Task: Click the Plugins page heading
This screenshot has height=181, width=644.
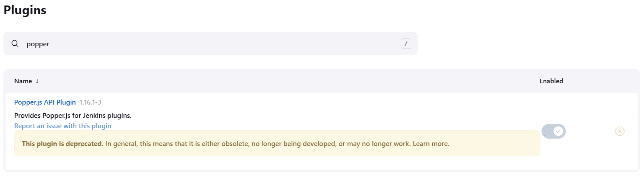Action: (x=25, y=10)
